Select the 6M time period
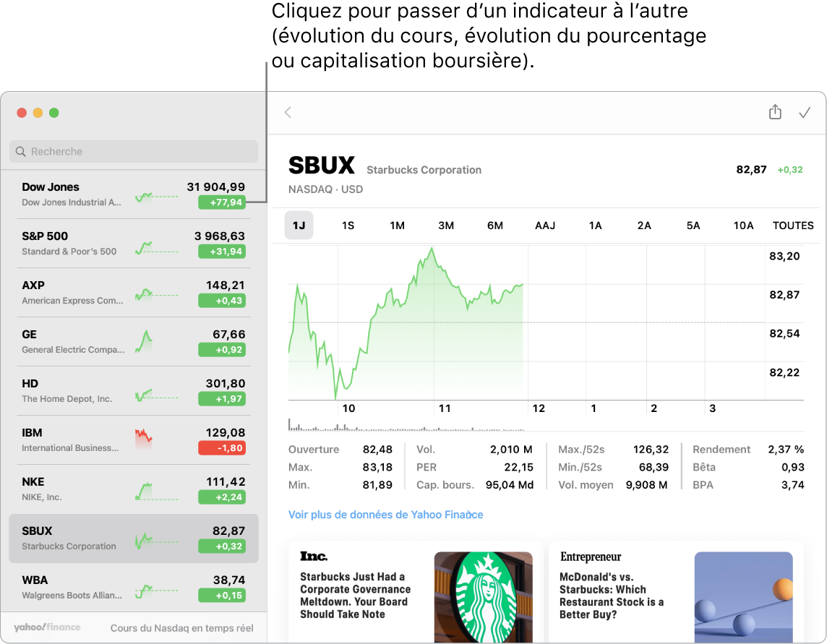The height and width of the screenshot is (644, 827). 494,225
